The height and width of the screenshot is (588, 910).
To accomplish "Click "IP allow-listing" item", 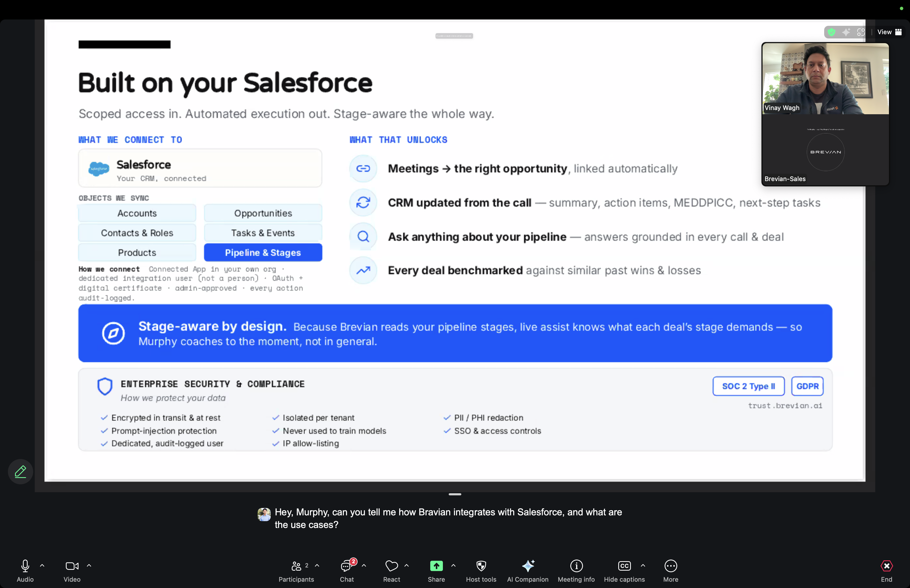I will 311,443.
